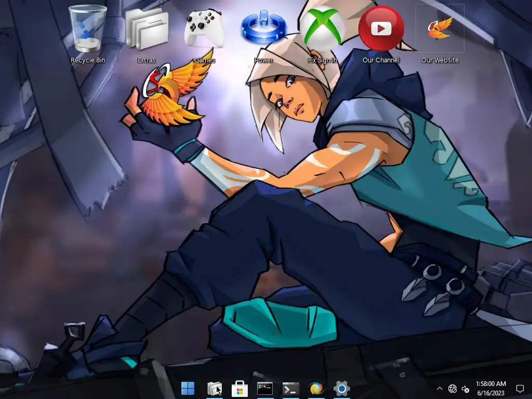Image resolution: width=532 pixels, height=399 pixels.
Task: Open the Settings gear in the taskbar
Action: [x=342, y=389]
